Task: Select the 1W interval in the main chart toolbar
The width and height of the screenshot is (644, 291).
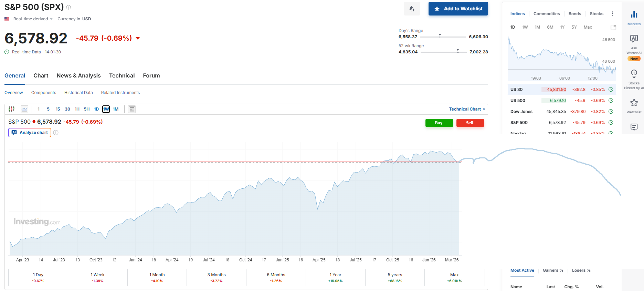Action: coord(106,109)
